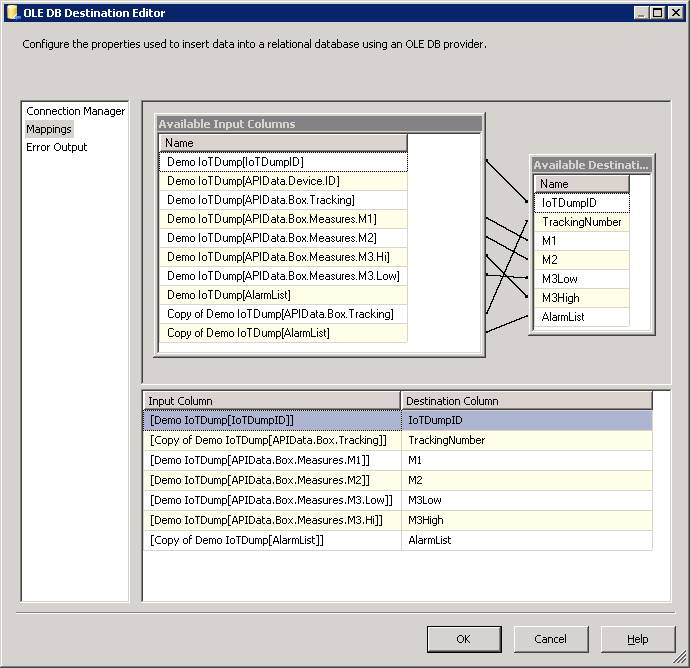Open input dropdown for Measures.M3.Low grid row
The image size is (690, 668).
tap(272, 500)
